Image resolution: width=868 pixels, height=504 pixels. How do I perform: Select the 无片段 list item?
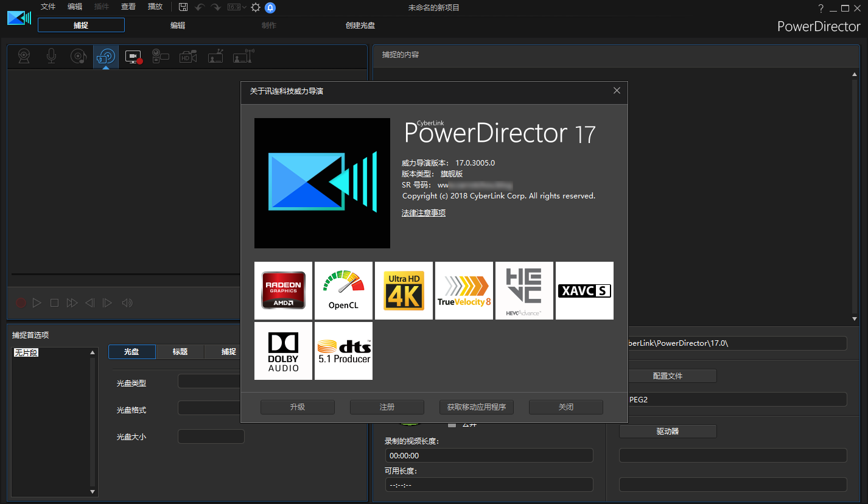26,352
